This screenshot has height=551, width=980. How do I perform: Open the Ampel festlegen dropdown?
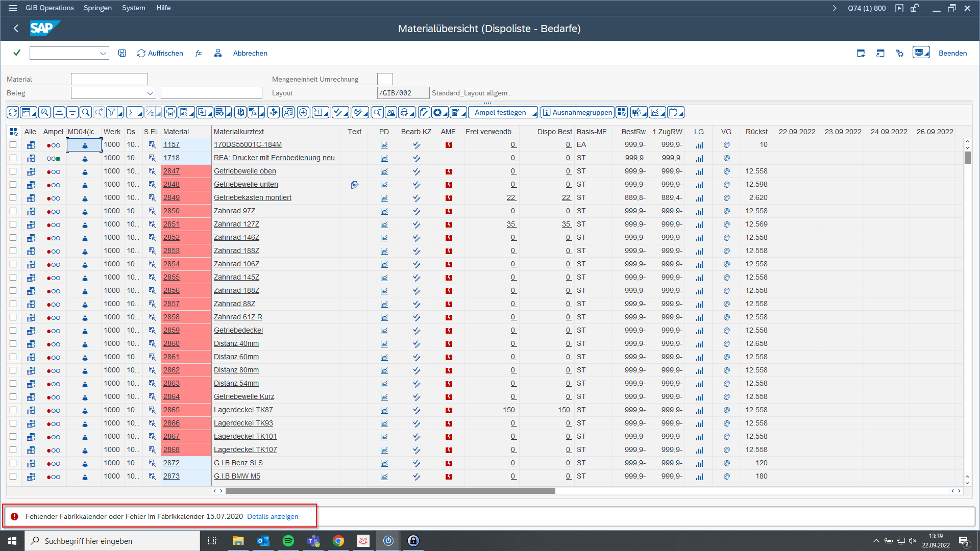(x=534, y=113)
